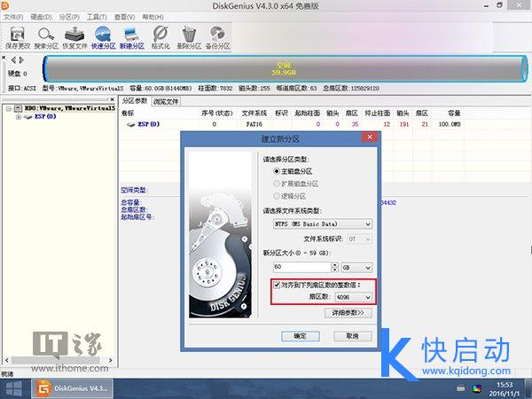Image resolution: width=532 pixels, height=399 pixels.
Task: Close the left tree panel
Action: pos(112,99)
